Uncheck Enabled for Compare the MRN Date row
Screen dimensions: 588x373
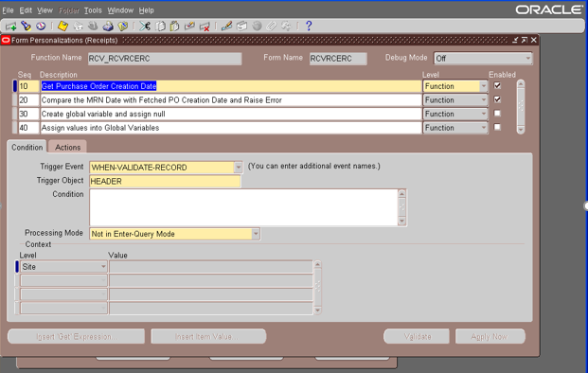[x=497, y=99]
